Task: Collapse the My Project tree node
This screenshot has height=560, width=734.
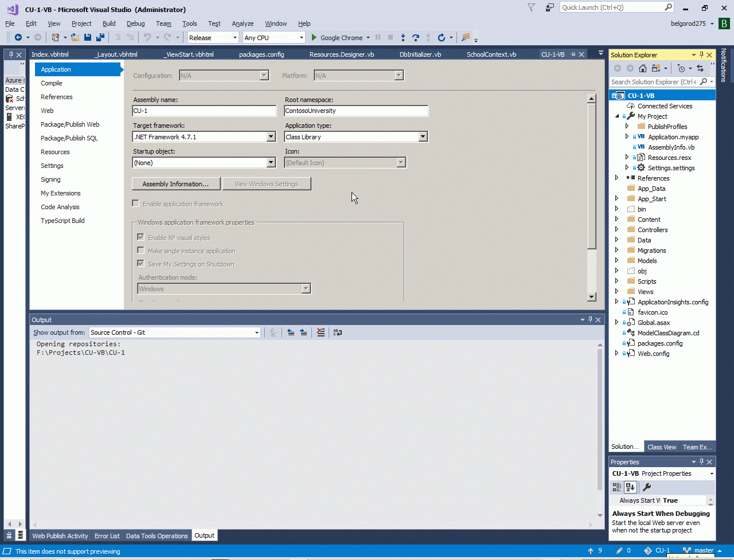Action: tap(617, 116)
